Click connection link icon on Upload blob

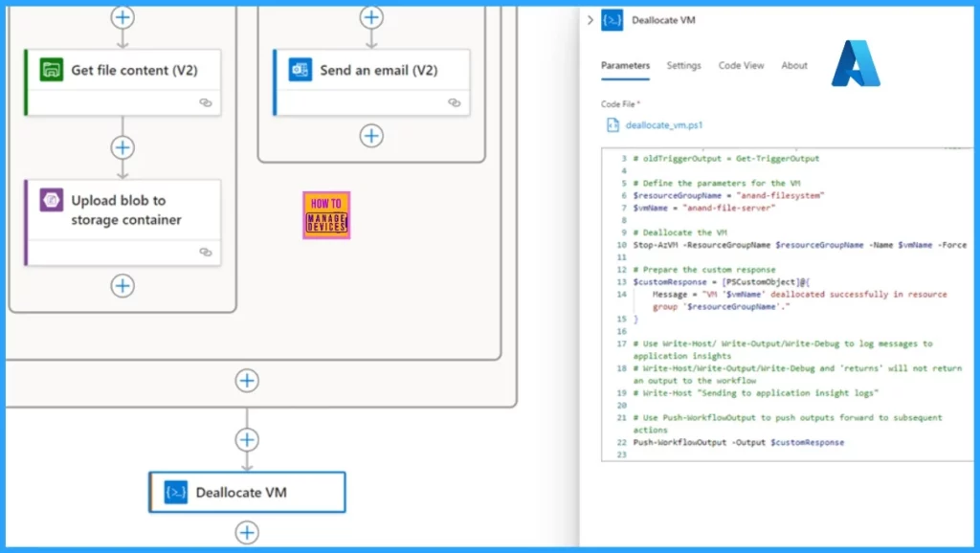(x=205, y=252)
